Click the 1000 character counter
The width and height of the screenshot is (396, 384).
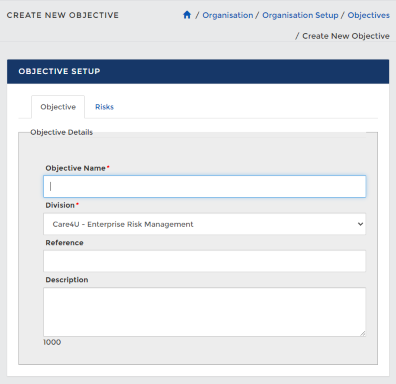pos(52,342)
